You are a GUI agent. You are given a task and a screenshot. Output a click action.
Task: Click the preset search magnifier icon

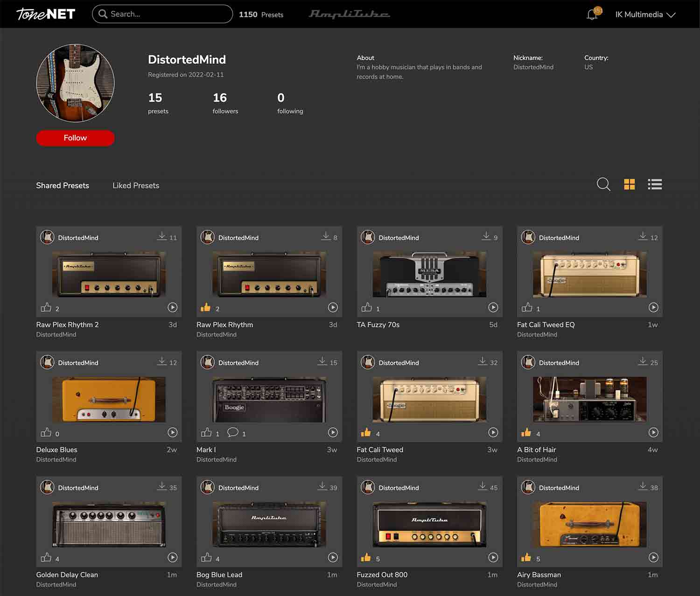[603, 184]
